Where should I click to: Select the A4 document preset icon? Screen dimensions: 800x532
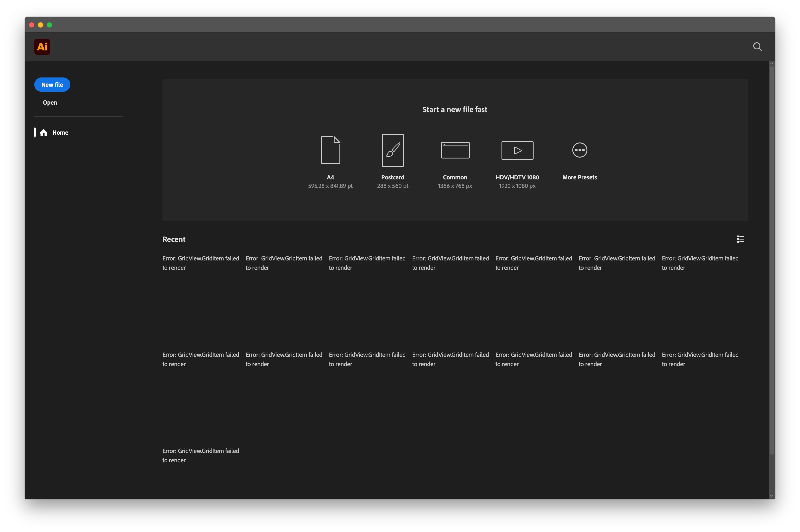tap(330, 150)
